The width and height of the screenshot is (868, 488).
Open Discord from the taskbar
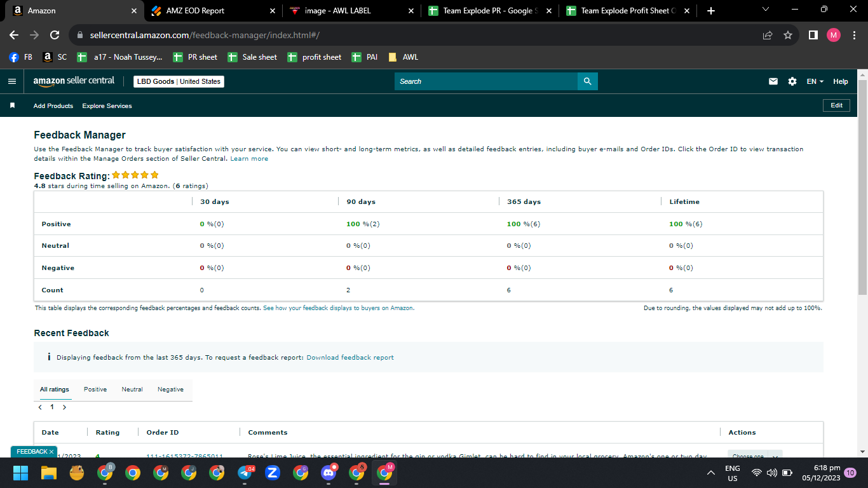(329, 473)
